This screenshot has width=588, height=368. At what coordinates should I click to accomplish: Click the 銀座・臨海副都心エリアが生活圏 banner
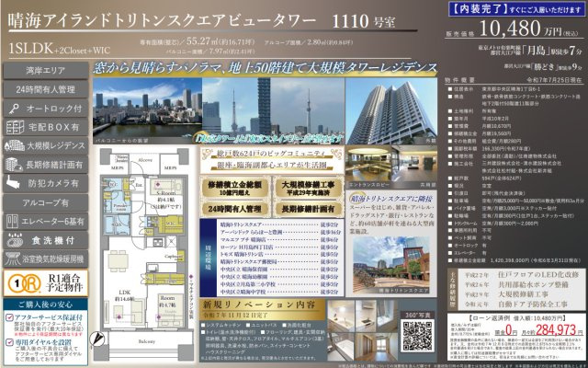click(x=271, y=165)
